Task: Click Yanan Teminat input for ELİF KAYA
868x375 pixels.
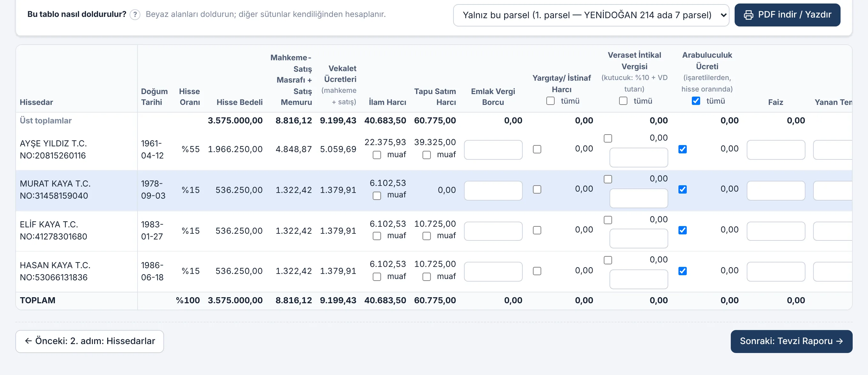Action: 833,231
